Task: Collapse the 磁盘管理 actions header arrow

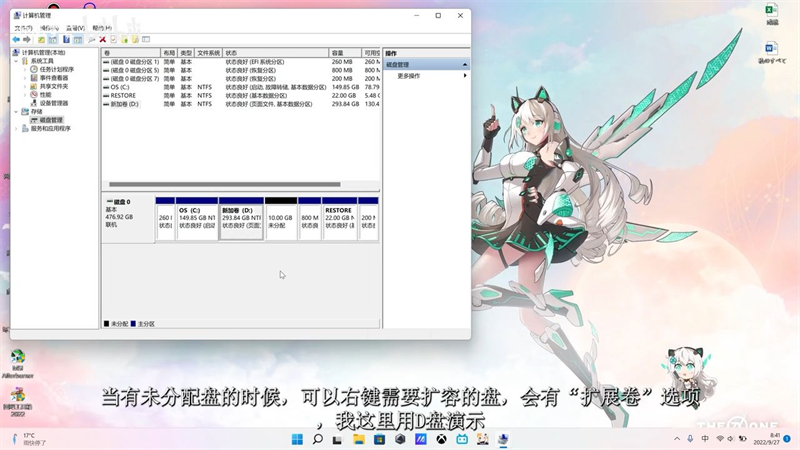Action: [x=465, y=65]
